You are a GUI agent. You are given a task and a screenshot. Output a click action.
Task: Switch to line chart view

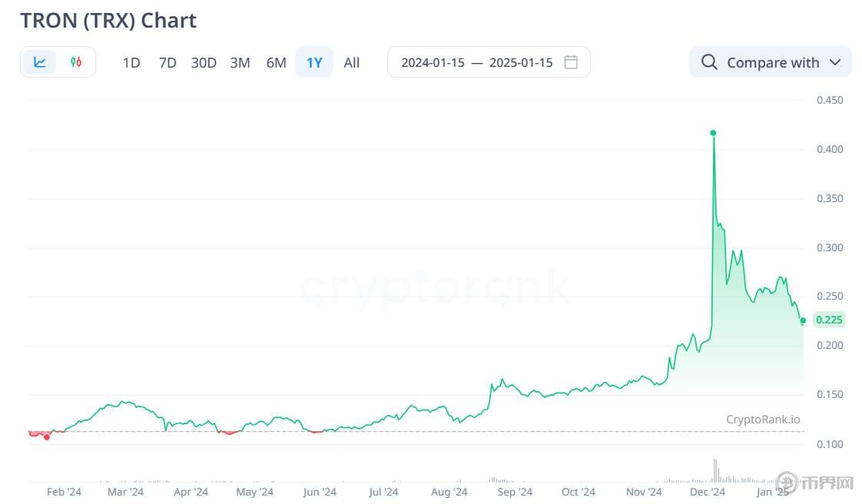[40, 62]
